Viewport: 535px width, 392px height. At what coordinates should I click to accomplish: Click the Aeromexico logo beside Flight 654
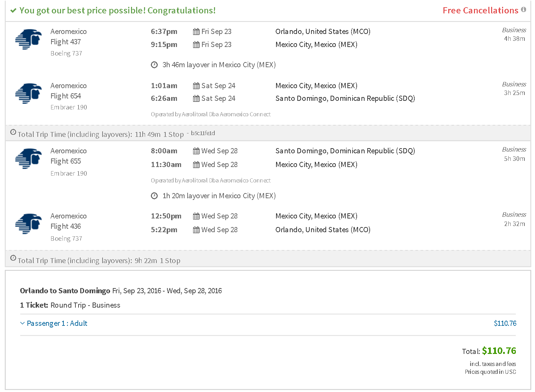(28, 93)
